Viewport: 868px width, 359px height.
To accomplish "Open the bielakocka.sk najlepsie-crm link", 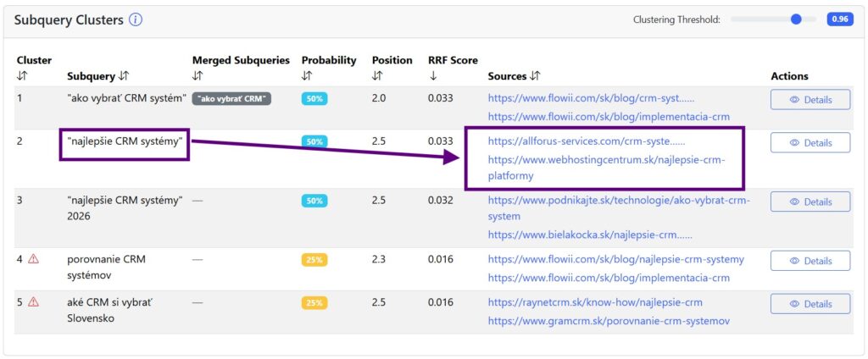I will pos(590,235).
